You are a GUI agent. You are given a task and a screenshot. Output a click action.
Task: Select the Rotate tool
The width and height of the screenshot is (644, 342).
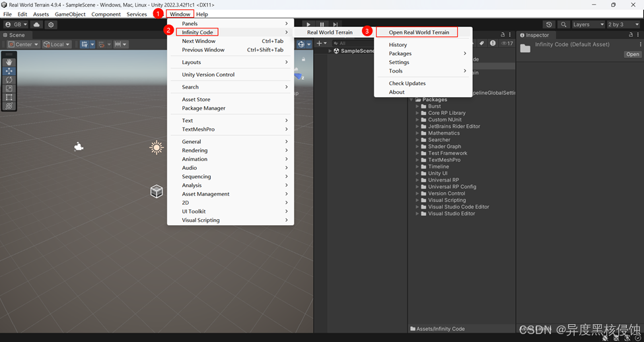(x=9, y=80)
